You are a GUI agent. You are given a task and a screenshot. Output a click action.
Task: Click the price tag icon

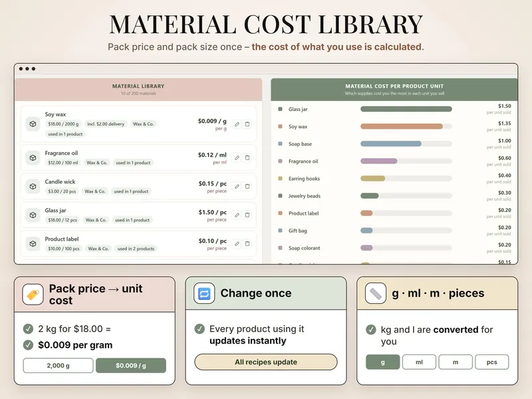pyautogui.click(x=33, y=294)
